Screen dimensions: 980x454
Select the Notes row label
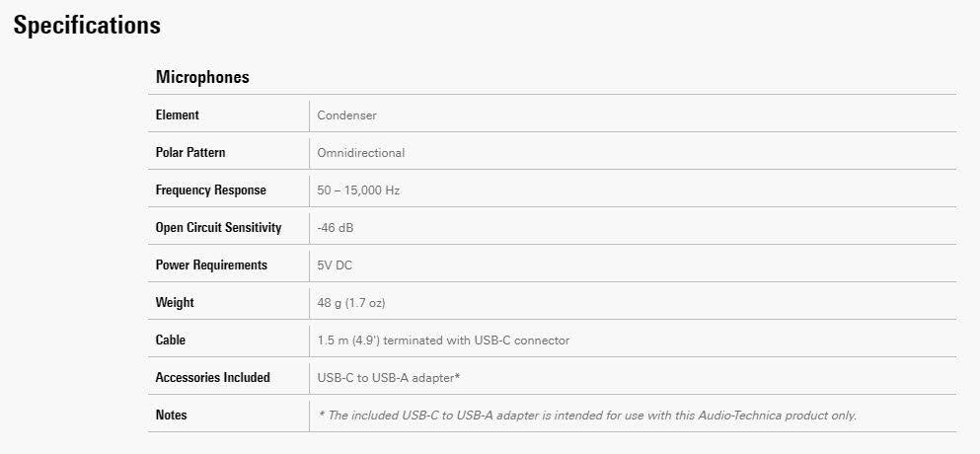[x=172, y=416]
